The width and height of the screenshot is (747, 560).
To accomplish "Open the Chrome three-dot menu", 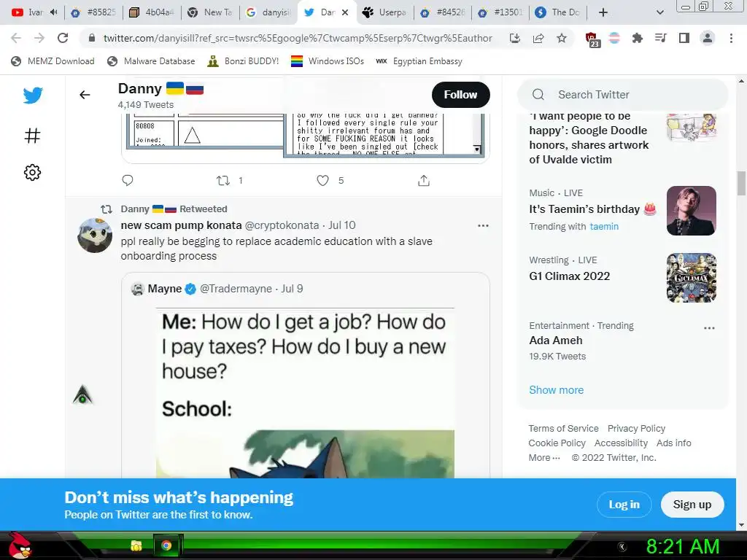I will [x=731, y=38].
